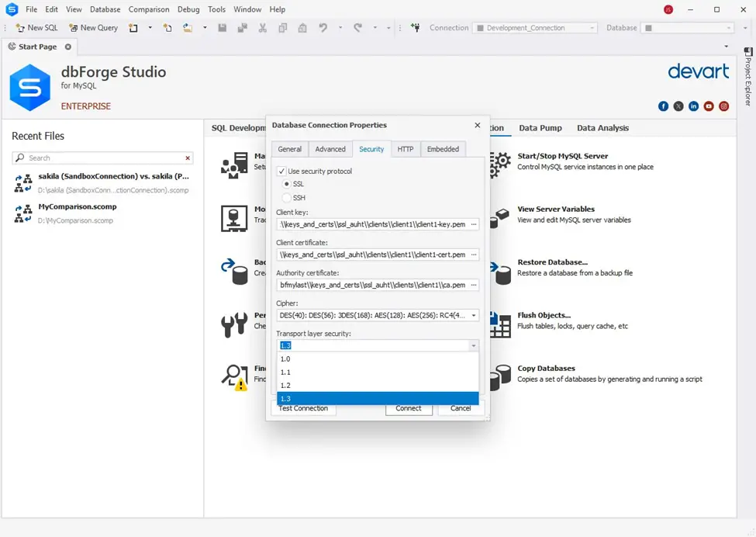Click the Restore Database link

click(x=553, y=262)
